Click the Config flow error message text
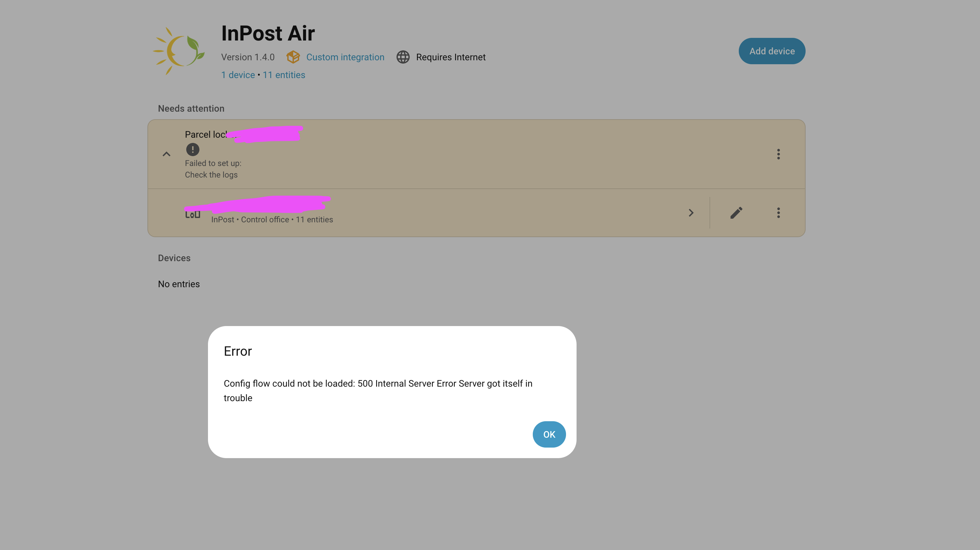Screen dimensions: 980x550 378,390
